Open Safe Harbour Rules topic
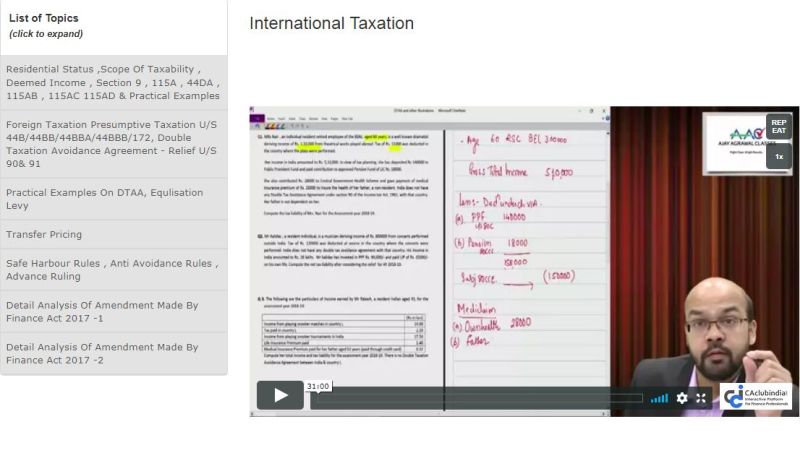Viewport: 800px width, 466px height. coord(113,270)
